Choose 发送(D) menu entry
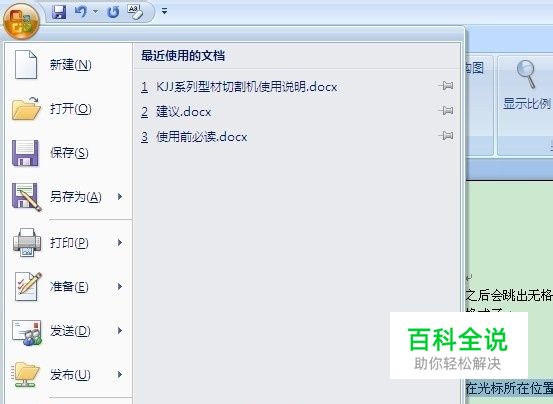The width and height of the screenshot is (553, 404). click(70, 331)
